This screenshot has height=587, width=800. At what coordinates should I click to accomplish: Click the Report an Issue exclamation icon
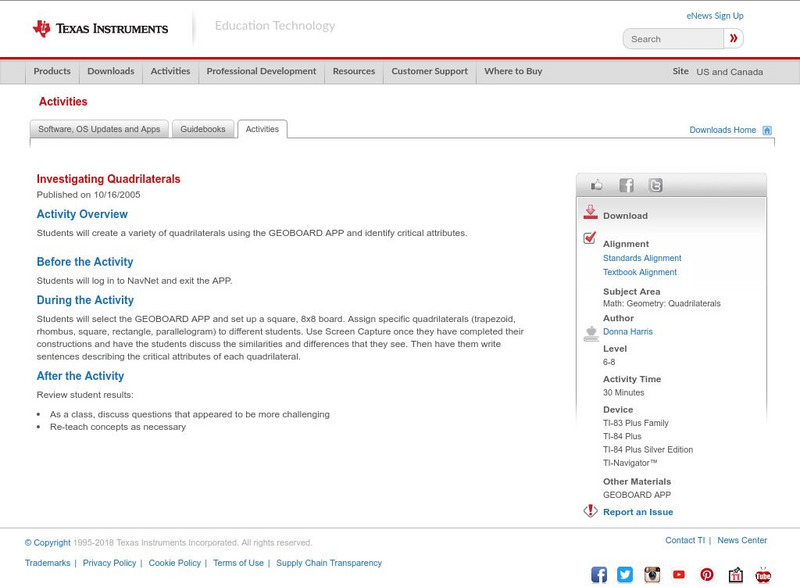[590, 511]
